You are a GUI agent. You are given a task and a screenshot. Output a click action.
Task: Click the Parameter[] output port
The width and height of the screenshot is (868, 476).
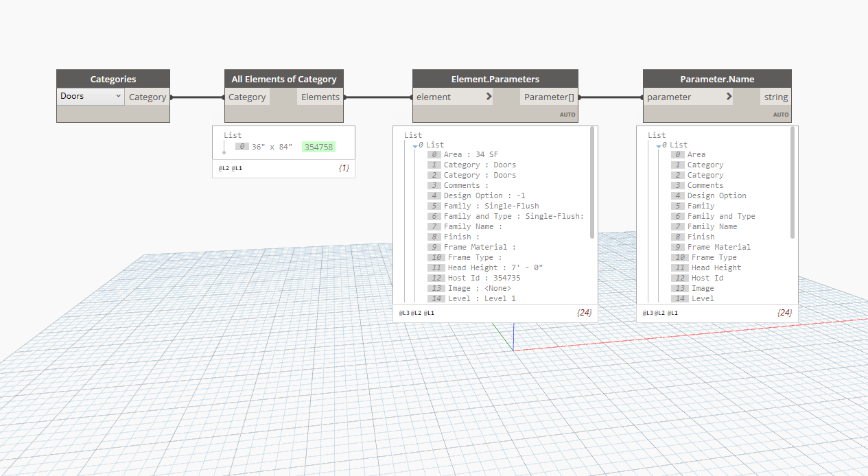point(549,97)
